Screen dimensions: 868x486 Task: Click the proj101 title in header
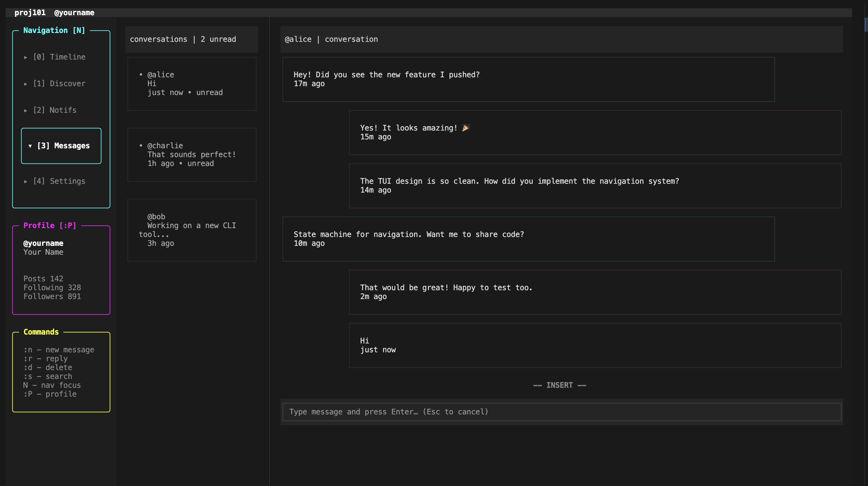pyautogui.click(x=30, y=13)
